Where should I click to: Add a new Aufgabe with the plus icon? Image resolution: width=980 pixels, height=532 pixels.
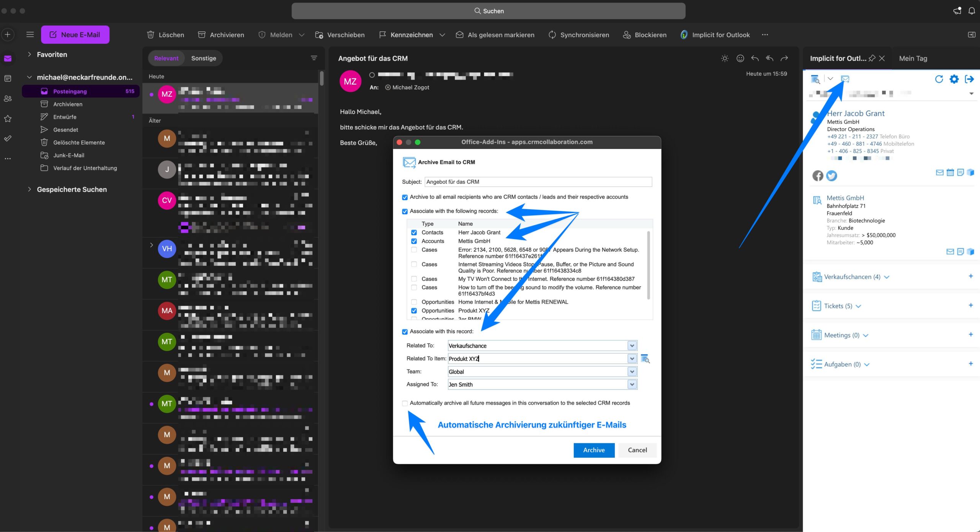[x=971, y=364]
